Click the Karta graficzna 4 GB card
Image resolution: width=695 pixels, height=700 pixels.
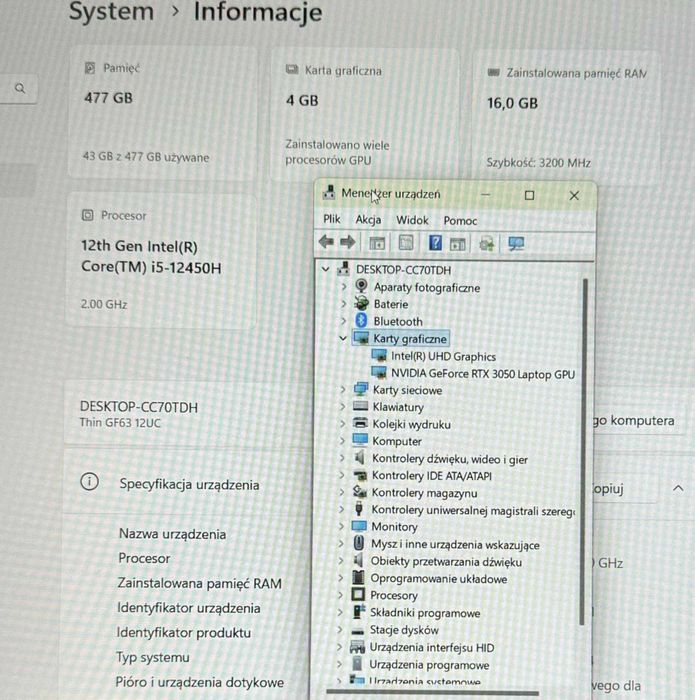pos(365,115)
